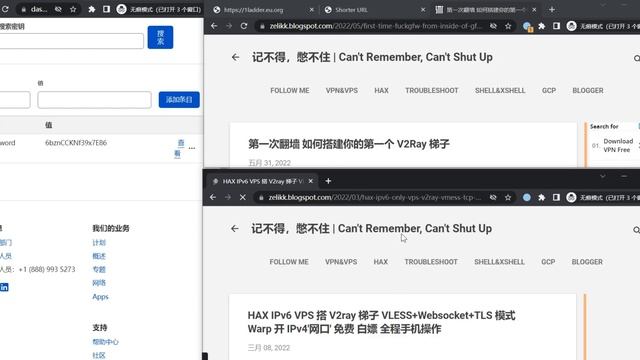The width and height of the screenshot is (640, 360).
Task: Open extensions puzzle icon in bottom window
Action: point(542,198)
